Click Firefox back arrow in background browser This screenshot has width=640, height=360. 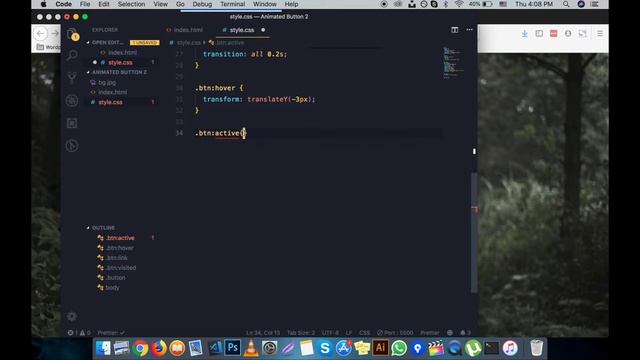coord(40,33)
